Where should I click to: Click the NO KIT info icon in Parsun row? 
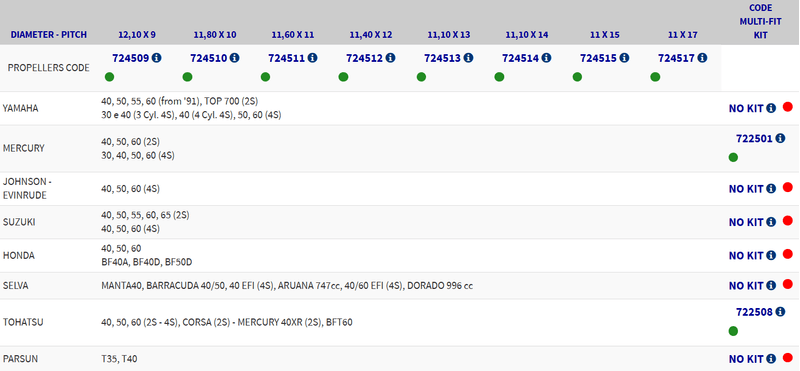tap(771, 359)
